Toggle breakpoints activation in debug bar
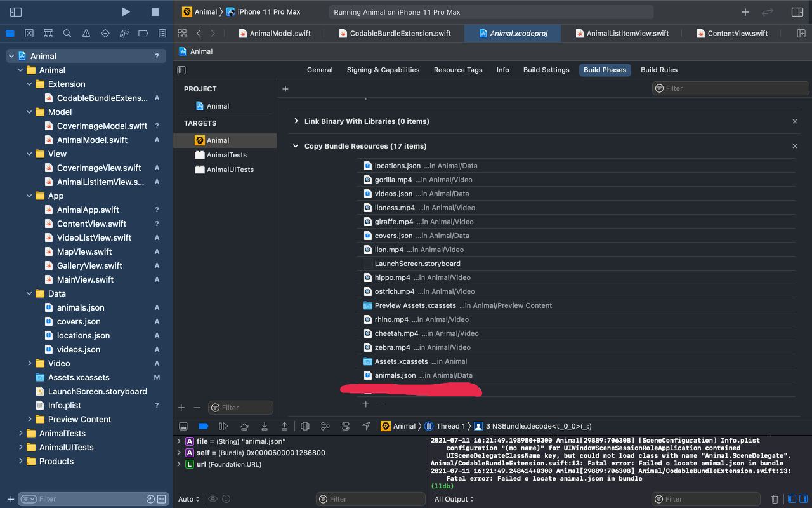 click(203, 426)
